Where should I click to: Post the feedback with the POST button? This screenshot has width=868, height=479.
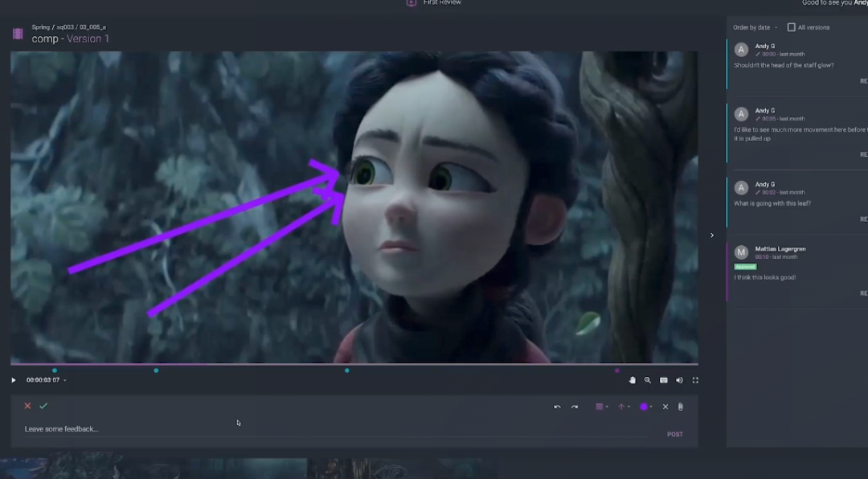(675, 435)
